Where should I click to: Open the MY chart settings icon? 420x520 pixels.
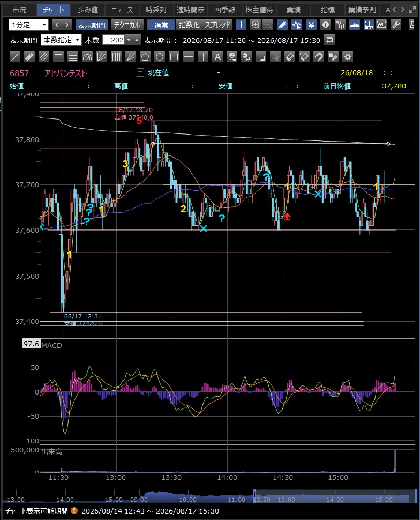(x=340, y=25)
